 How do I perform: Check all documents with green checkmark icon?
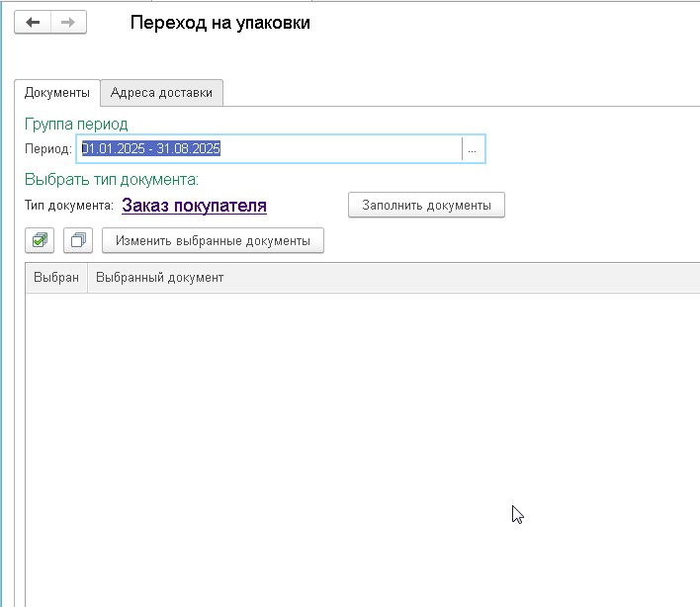coord(41,240)
